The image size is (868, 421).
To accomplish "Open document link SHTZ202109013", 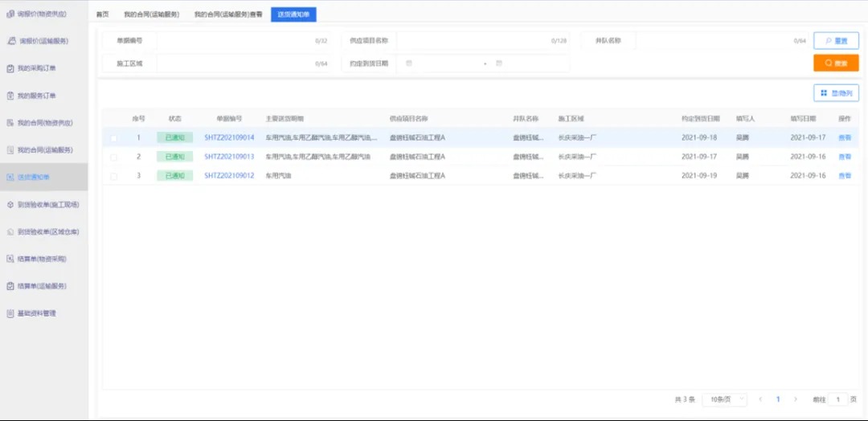I will coord(229,157).
